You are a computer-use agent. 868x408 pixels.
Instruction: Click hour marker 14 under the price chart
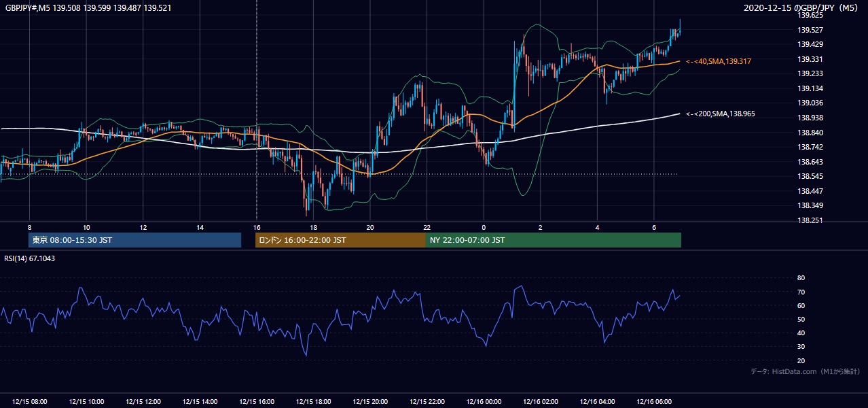[x=200, y=227]
